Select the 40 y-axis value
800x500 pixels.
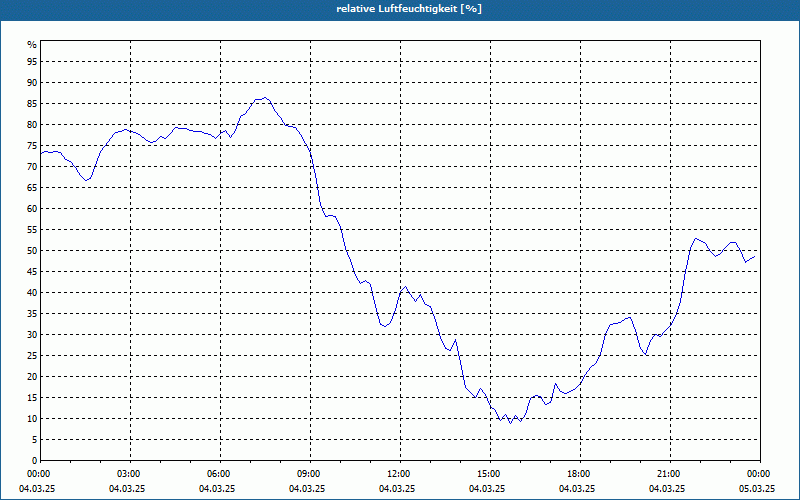32,293
